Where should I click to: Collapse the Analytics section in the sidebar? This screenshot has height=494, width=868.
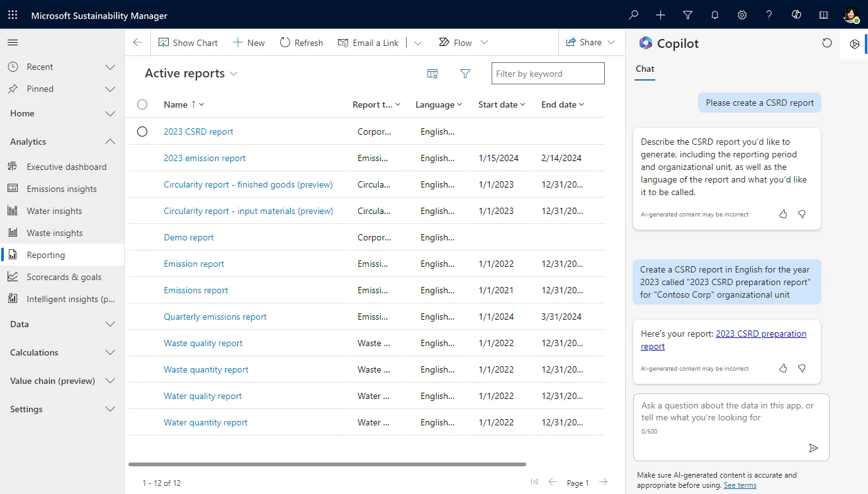pyautogui.click(x=110, y=141)
